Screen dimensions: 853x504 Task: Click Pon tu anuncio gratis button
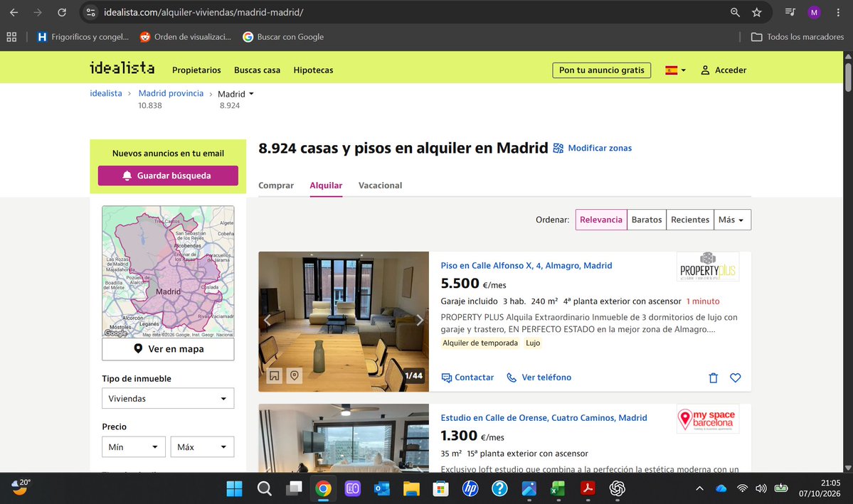tap(602, 70)
